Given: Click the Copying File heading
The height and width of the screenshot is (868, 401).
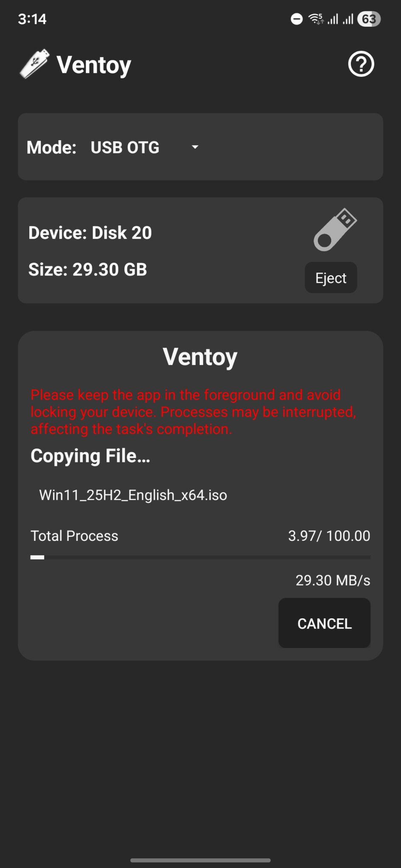Looking at the screenshot, I should coord(90,456).
